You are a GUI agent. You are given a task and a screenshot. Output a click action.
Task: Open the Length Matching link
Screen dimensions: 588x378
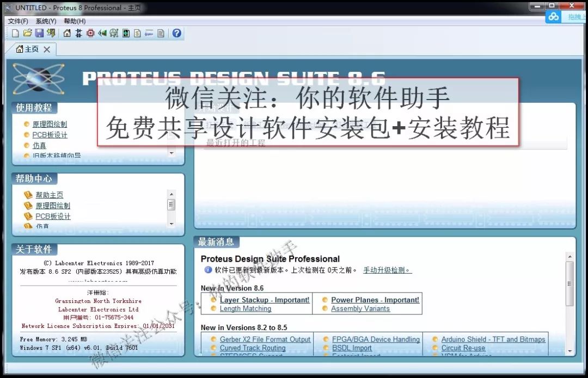(x=245, y=309)
